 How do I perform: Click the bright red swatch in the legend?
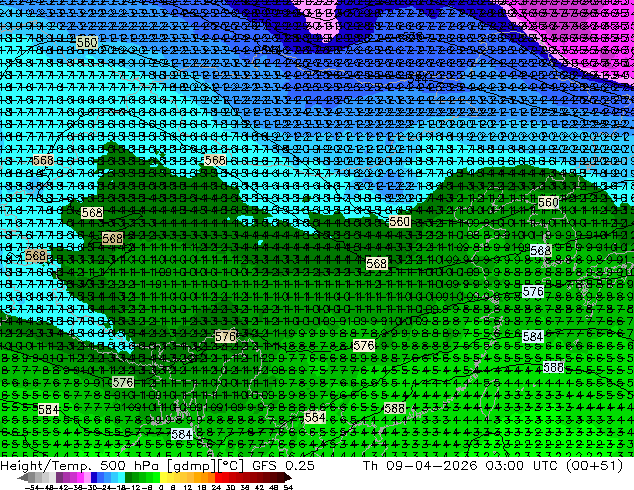click(x=218, y=478)
